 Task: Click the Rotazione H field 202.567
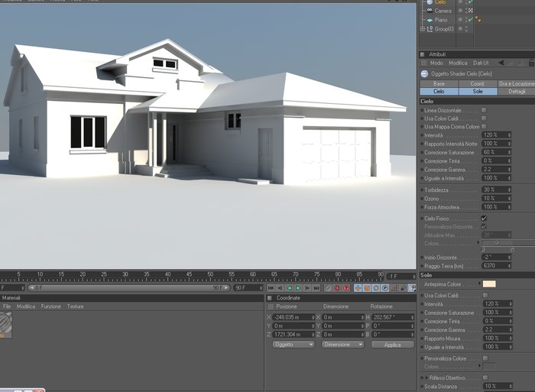393,317
